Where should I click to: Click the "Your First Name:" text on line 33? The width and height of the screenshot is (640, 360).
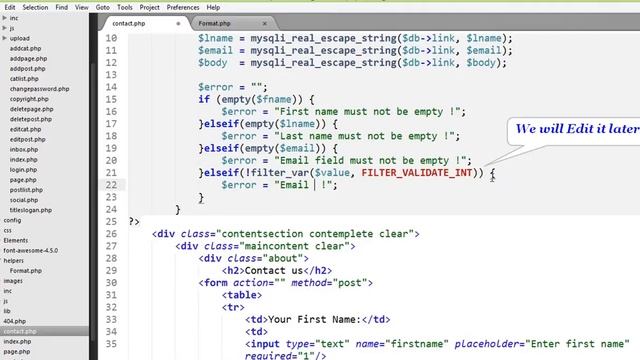[x=315, y=320]
